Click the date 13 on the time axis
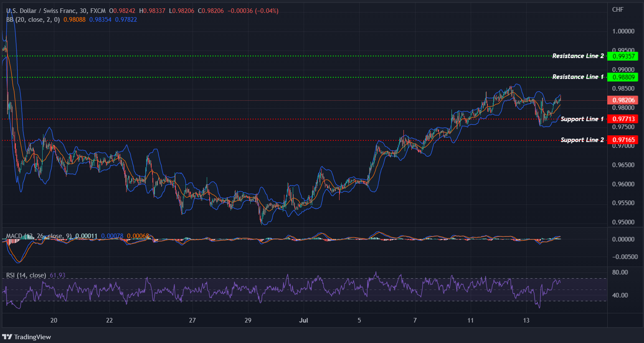The image size is (644, 343). click(526, 320)
